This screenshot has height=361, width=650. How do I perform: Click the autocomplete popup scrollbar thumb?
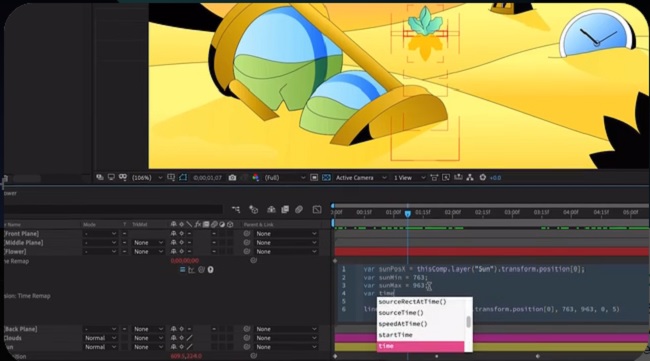[468, 322]
